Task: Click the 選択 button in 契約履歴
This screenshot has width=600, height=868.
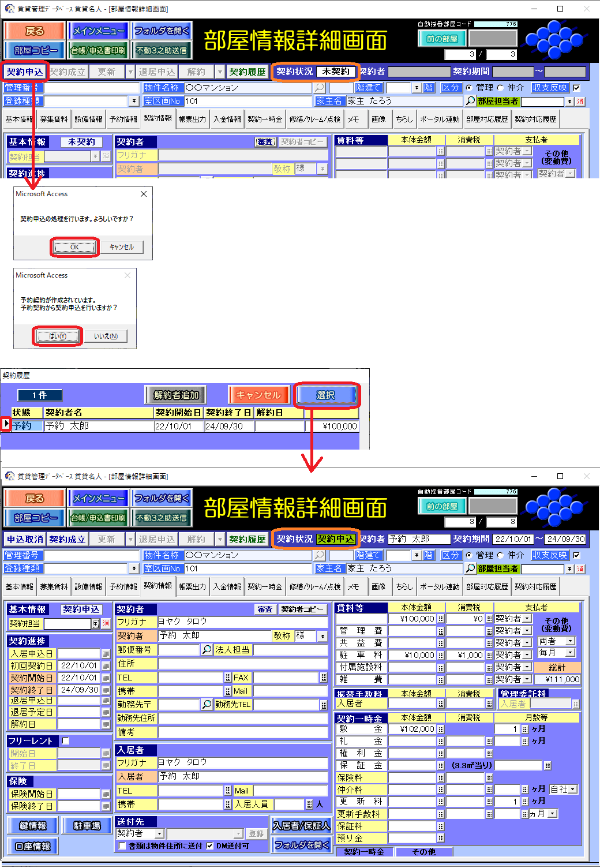Action: click(326, 395)
